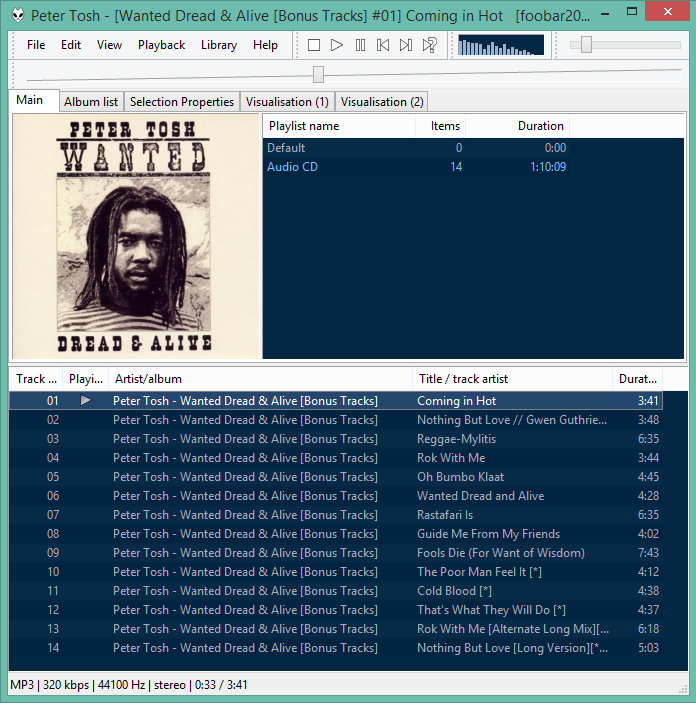Switch to Visualisation (1) tab

pos(287,102)
